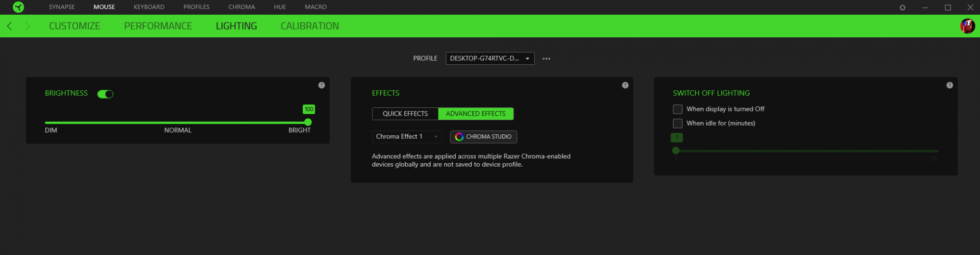980x255 pixels.
Task: Switch to the Performance tab
Action: 158,26
